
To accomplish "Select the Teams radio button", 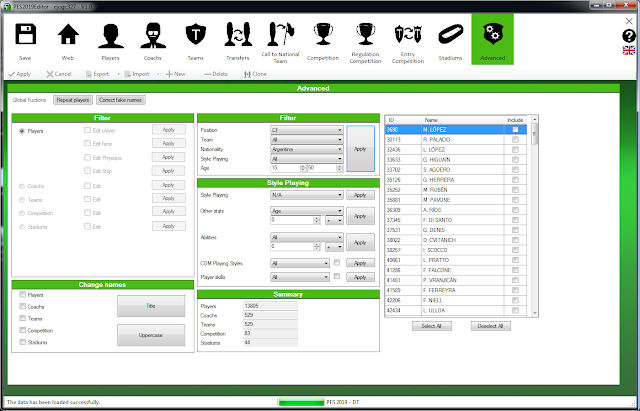I will (x=22, y=200).
